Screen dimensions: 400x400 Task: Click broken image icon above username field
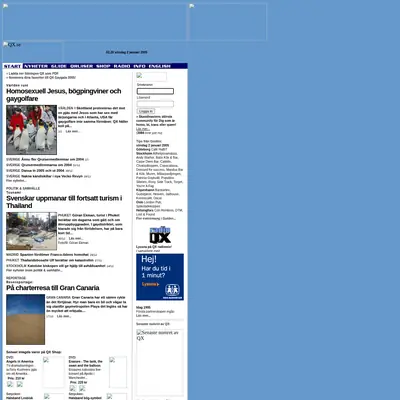[151, 77]
